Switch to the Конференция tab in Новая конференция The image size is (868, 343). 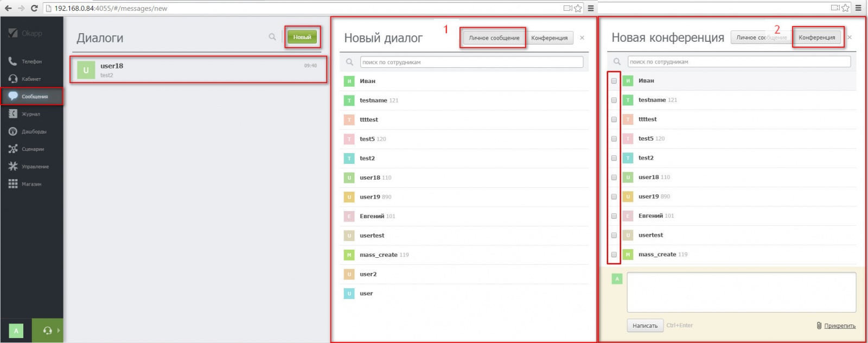click(816, 37)
